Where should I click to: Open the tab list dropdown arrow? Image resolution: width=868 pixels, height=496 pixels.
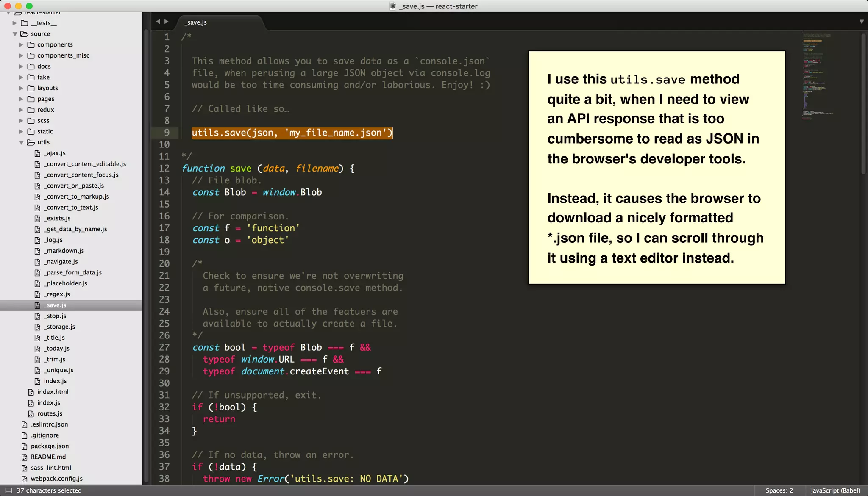(x=861, y=22)
